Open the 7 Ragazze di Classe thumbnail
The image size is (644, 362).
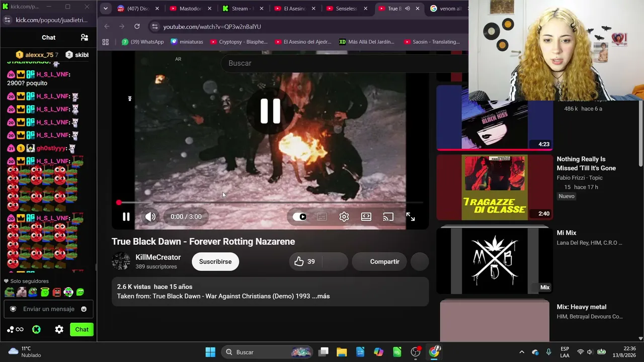495,187
